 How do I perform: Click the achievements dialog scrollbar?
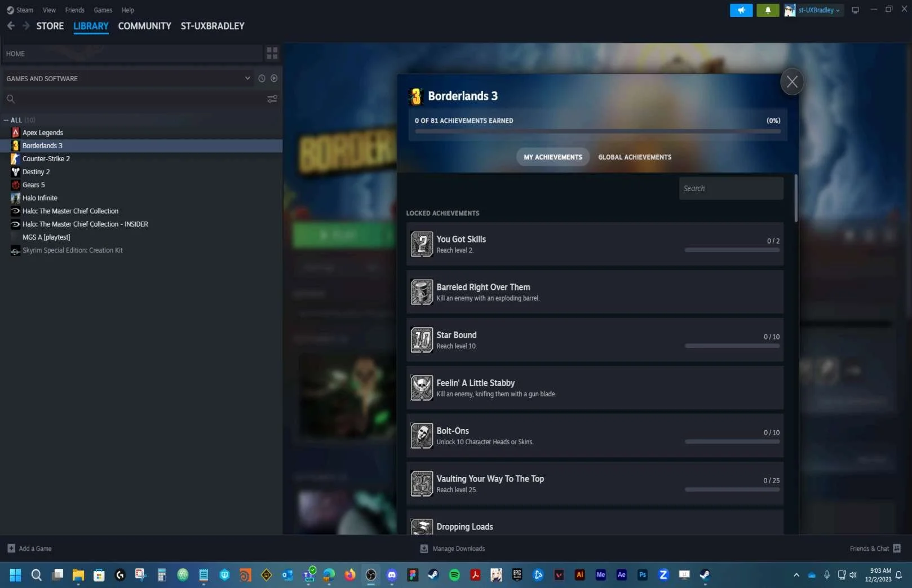tap(796, 198)
